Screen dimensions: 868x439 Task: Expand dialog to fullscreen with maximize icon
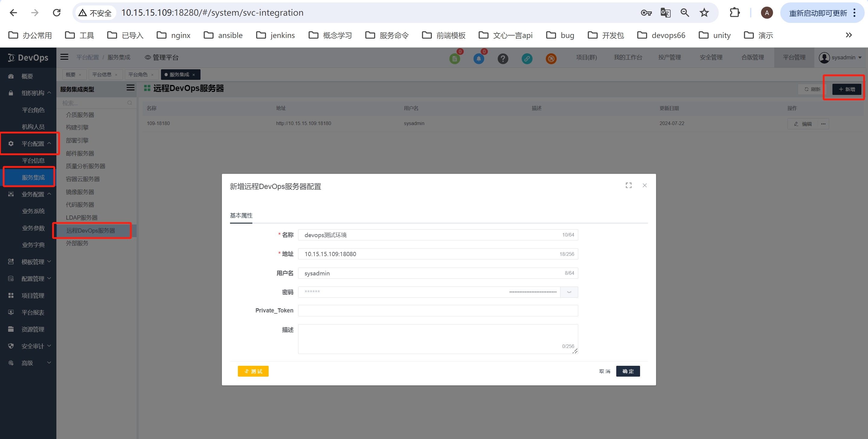[x=628, y=186]
